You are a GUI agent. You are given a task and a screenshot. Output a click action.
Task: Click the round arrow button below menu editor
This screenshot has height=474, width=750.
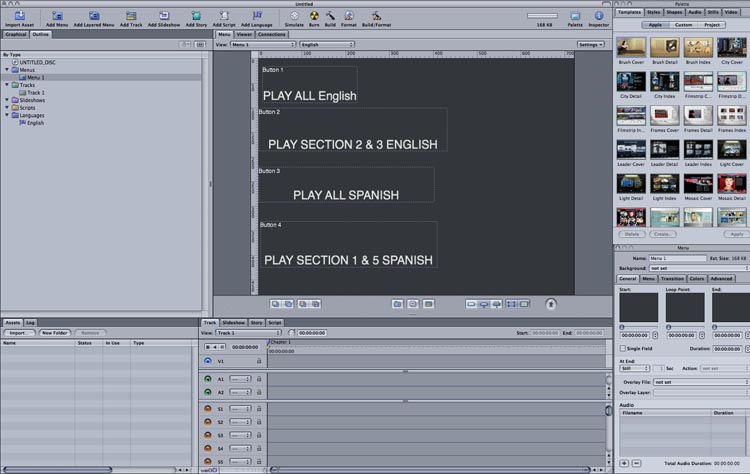(x=551, y=304)
